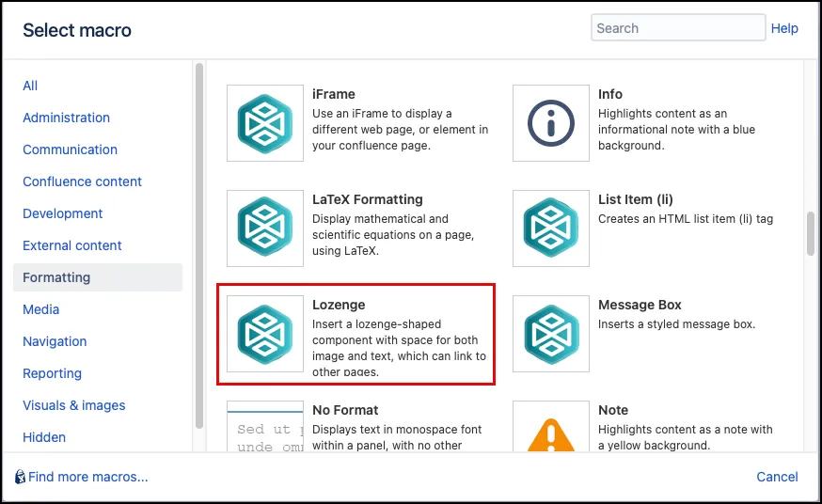Choose the Lozenge macro icon
The image size is (822, 504).
click(264, 334)
